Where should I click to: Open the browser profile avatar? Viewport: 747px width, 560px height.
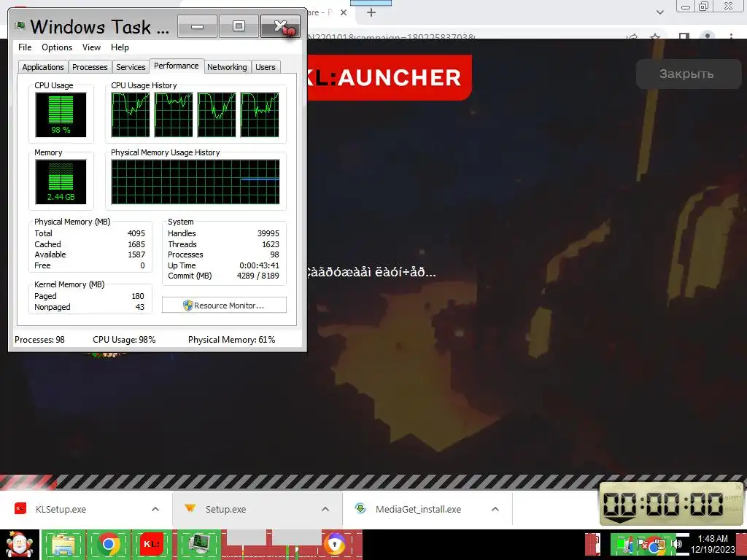708,36
